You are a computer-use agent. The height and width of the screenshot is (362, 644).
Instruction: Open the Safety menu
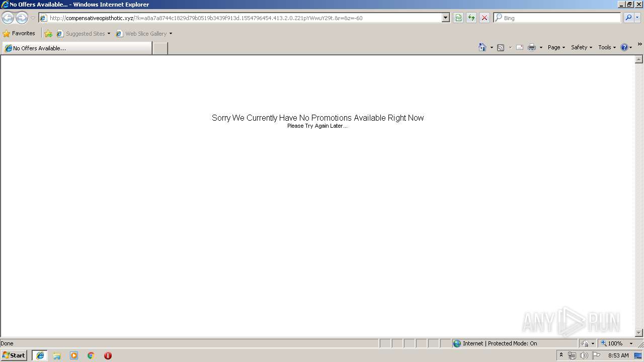(581, 47)
